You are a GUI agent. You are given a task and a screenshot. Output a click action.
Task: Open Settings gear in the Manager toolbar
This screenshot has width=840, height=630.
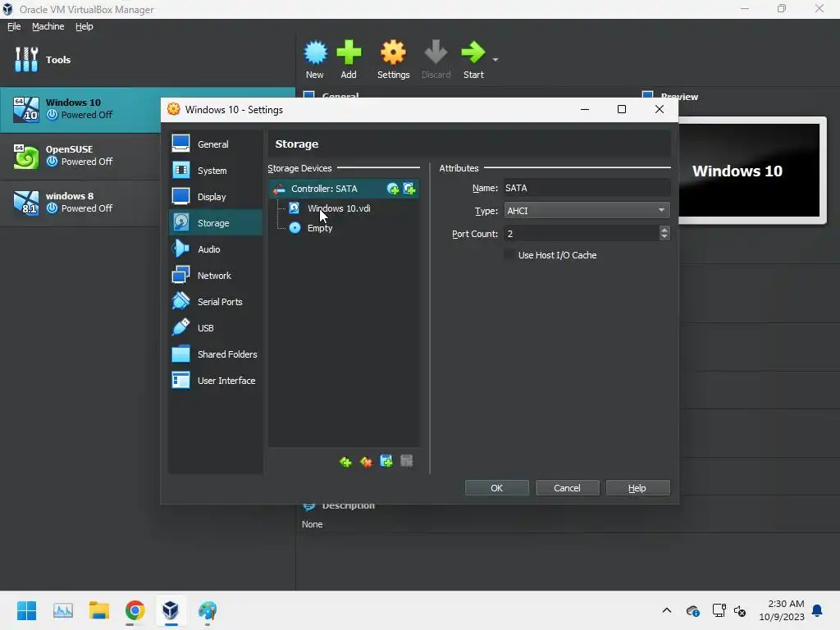[393, 52]
